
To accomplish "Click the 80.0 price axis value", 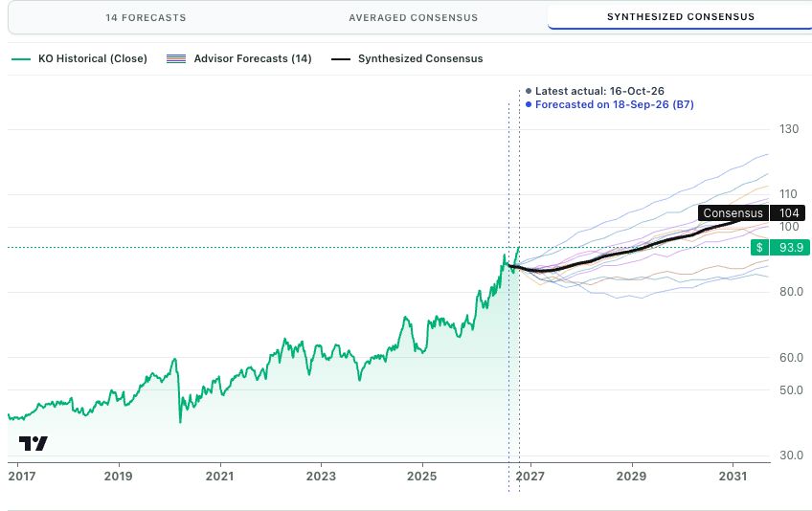I will [x=791, y=292].
